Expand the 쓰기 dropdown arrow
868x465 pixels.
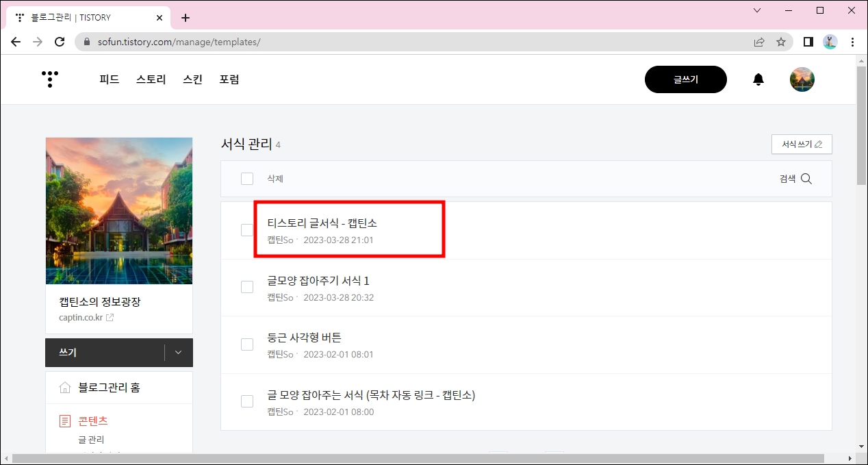[179, 353]
